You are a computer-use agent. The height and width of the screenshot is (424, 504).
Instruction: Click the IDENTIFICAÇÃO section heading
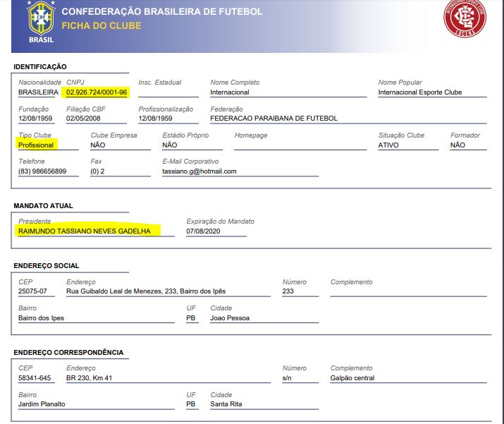point(40,67)
